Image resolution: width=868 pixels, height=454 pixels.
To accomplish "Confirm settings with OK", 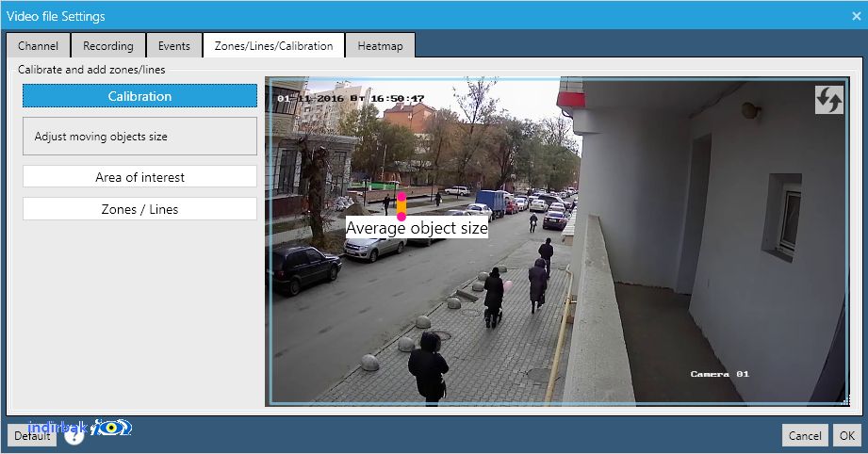I will 847,435.
